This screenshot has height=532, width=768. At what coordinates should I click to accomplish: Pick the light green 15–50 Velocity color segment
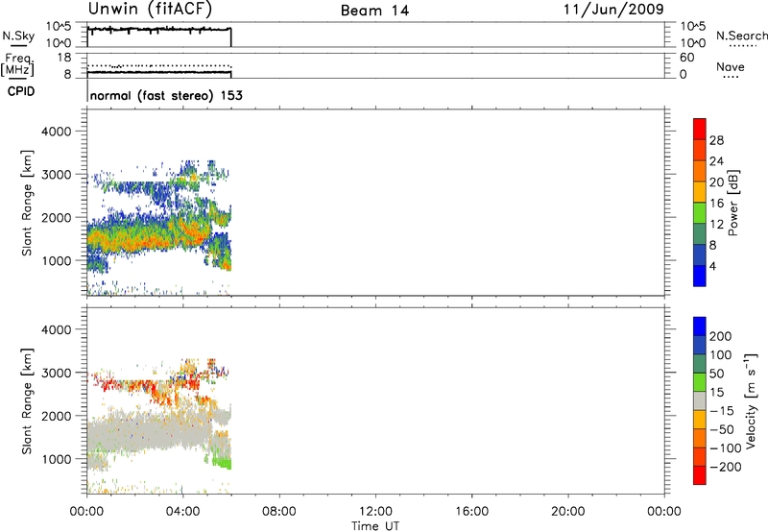click(x=700, y=382)
